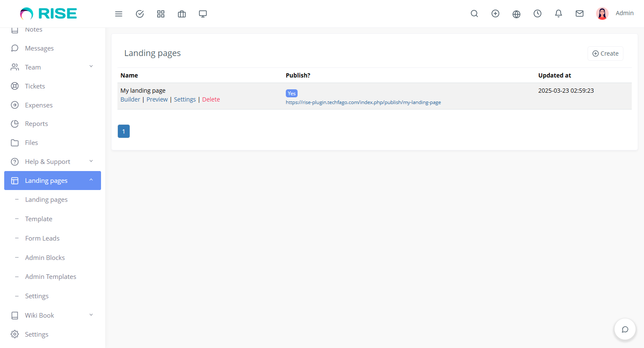Collapse the Landing pages sidebar section
The width and height of the screenshot is (644, 348).
[x=91, y=180]
